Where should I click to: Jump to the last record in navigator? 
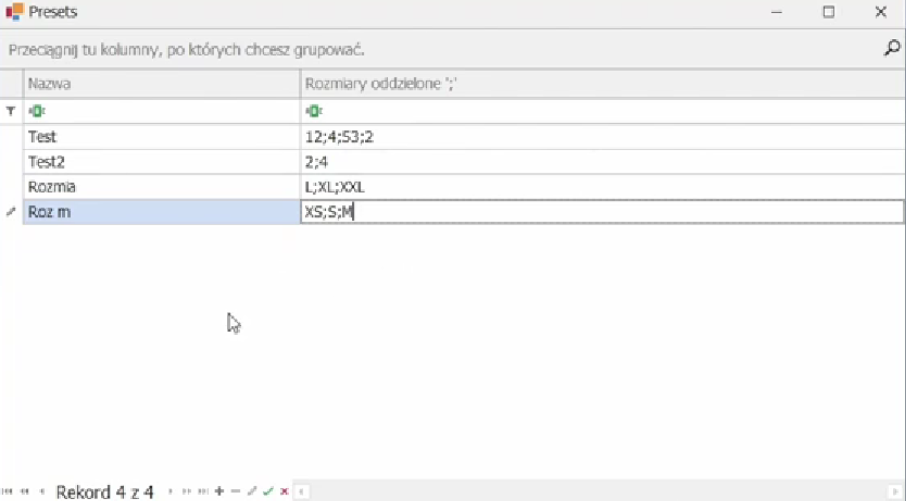(x=203, y=491)
